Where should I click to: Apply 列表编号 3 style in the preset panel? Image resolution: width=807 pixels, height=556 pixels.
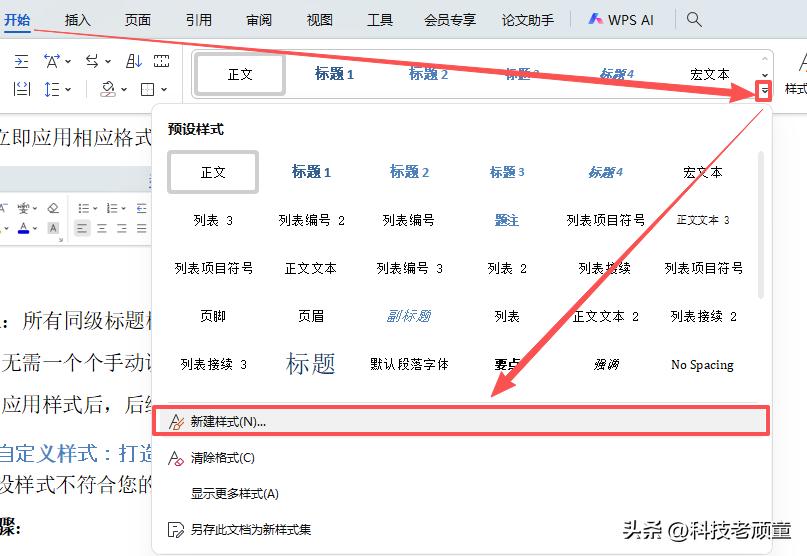tap(409, 268)
